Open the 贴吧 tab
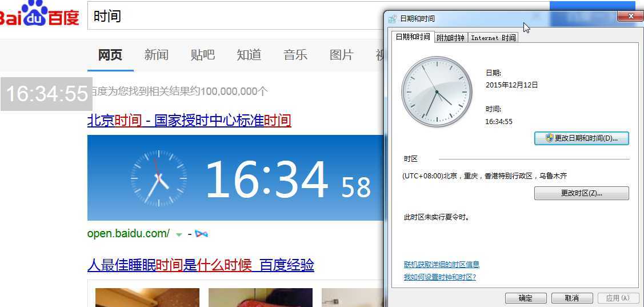Screen dimensions: 644x307 tap(202, 55)
